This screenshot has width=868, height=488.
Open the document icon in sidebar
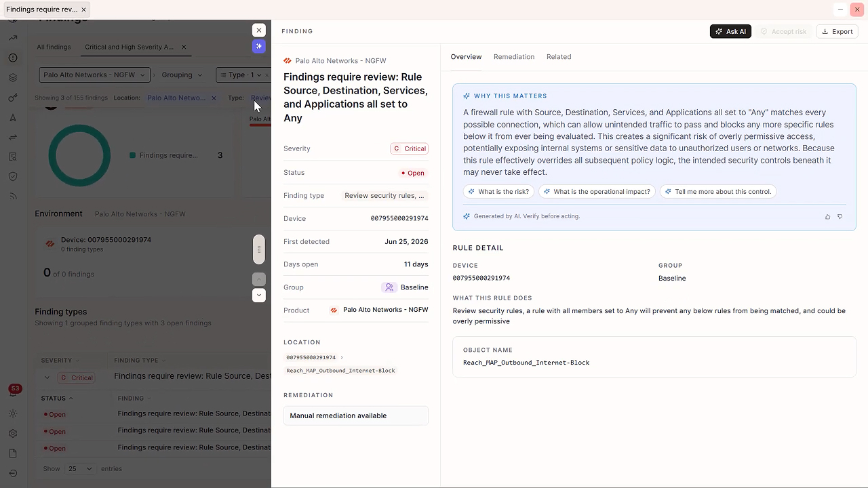coord(14,453)
